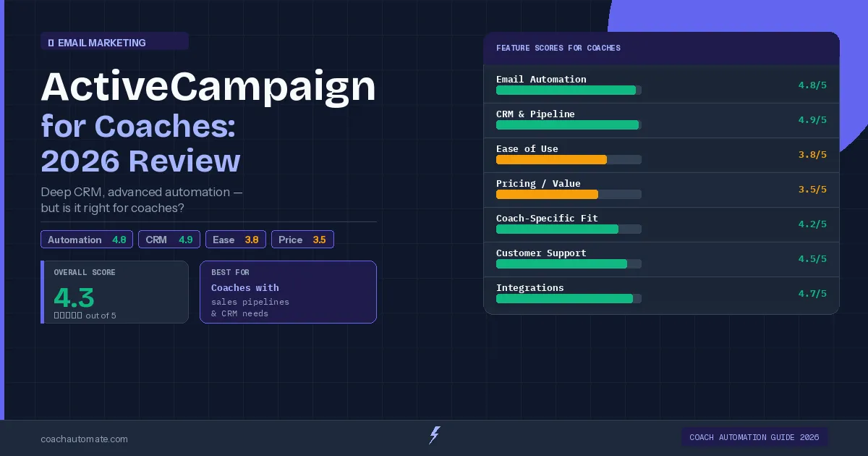Select the Price 3.5 score chip

(302, 240)
